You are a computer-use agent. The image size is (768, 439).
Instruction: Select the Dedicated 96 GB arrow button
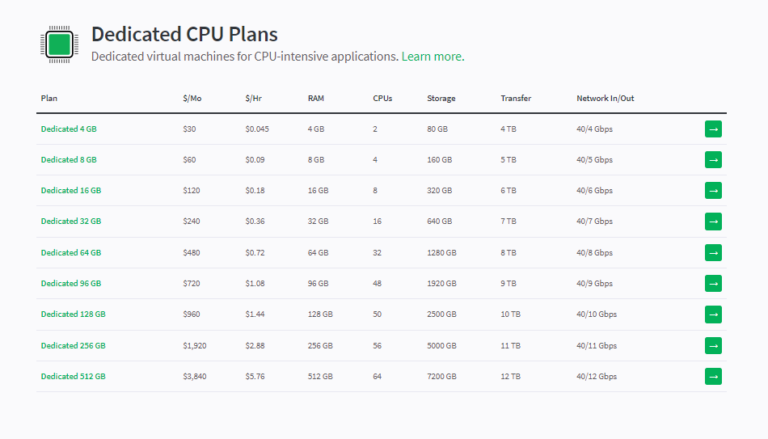pos(713,284)
